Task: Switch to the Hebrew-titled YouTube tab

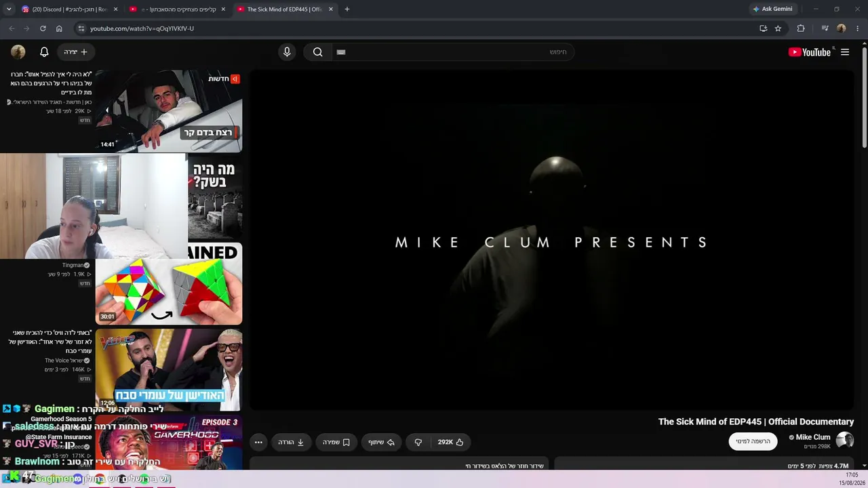Action: pyautogui.click(x=178, y=9)
